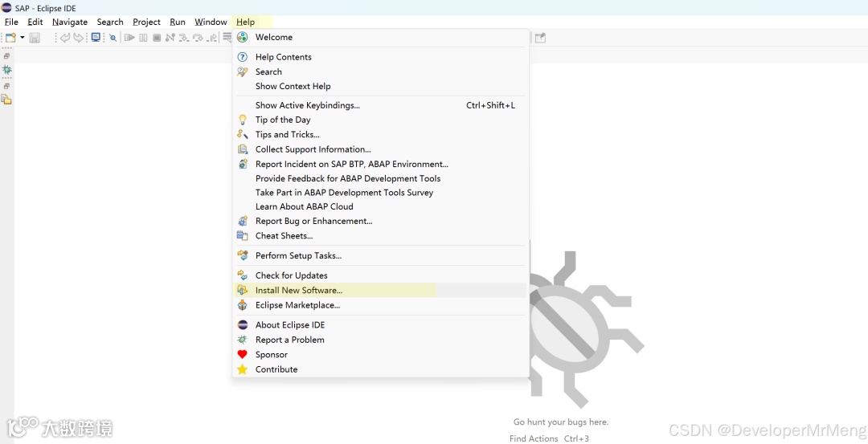Click the red heart Sponsor icon
This screenshot has height=444, width=868.
point(243,355)
